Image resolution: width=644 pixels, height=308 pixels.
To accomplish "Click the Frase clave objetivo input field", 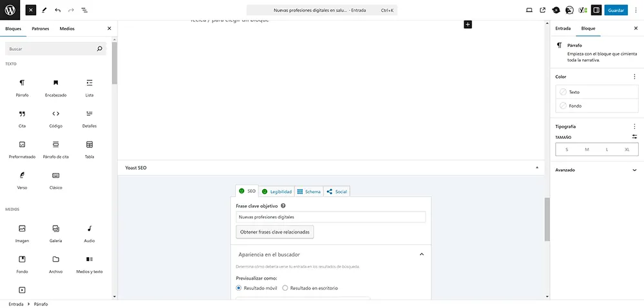I will point(330,217).
